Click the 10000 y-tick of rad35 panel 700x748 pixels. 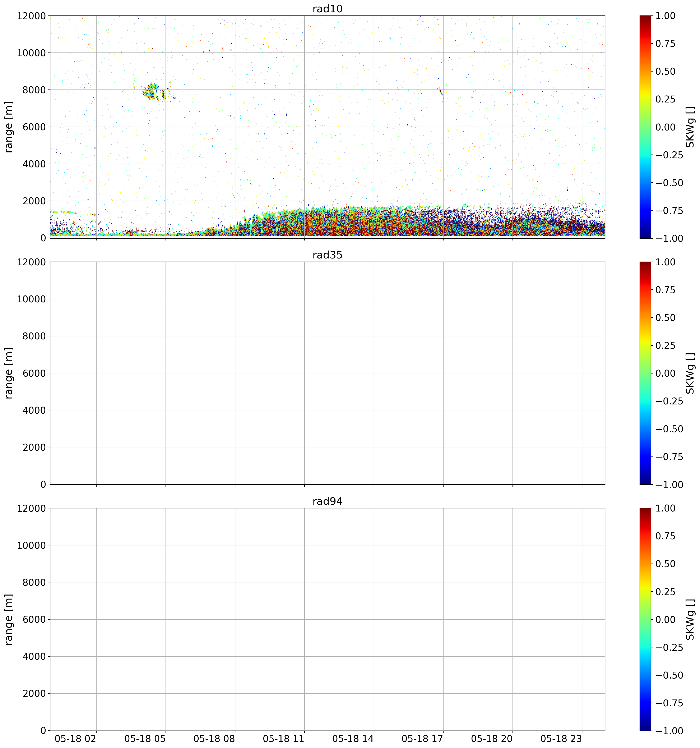pos(31,299)
